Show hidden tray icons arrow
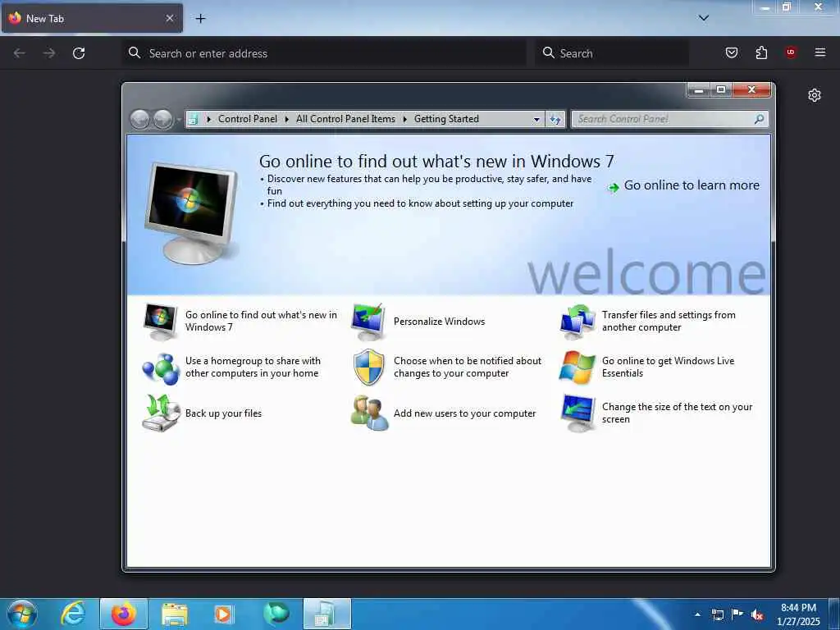This screenshot has width=840, height=630. (x=697, y=614)
